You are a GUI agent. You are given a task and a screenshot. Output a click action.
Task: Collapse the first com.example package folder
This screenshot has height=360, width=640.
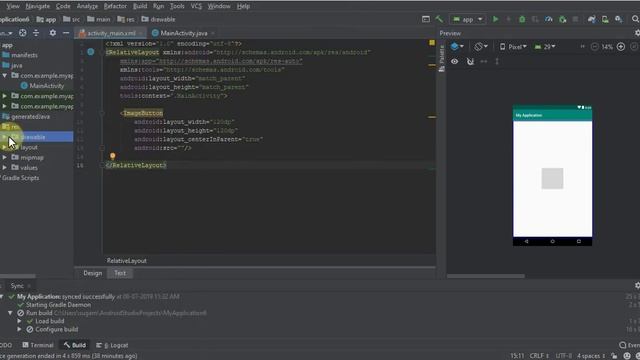tap(4, 76)
